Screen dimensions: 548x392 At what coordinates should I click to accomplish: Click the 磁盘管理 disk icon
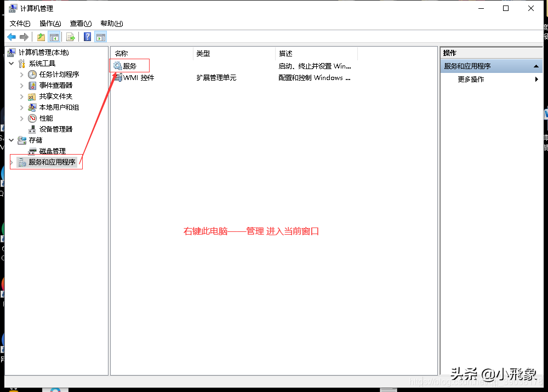(32, 151)
